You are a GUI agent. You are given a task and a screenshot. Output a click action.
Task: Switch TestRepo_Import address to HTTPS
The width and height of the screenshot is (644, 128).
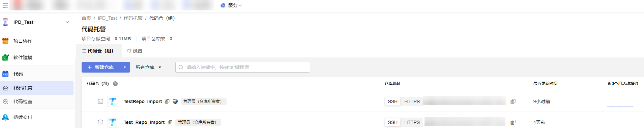(x=412, y=101)
